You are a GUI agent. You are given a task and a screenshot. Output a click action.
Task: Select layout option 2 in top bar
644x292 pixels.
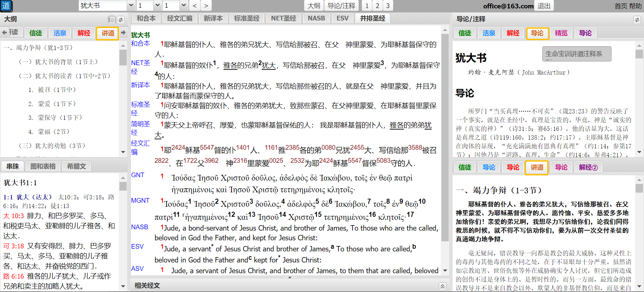click(377, 6)
